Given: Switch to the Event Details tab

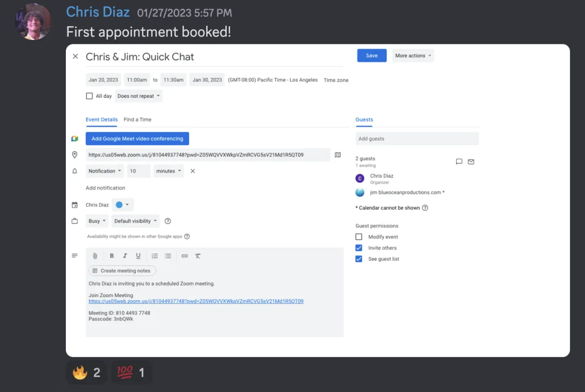Looking at the screenshot, I should [x=102, y=120].
